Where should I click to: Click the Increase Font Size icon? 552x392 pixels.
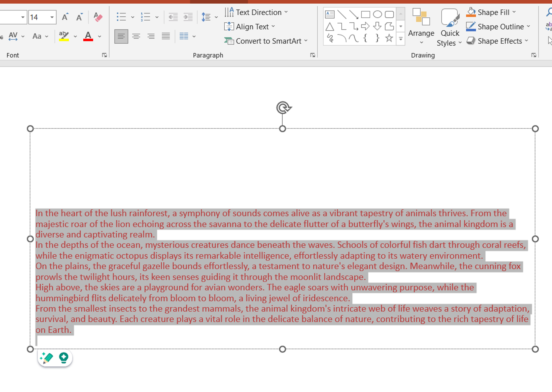coord(65,17)
